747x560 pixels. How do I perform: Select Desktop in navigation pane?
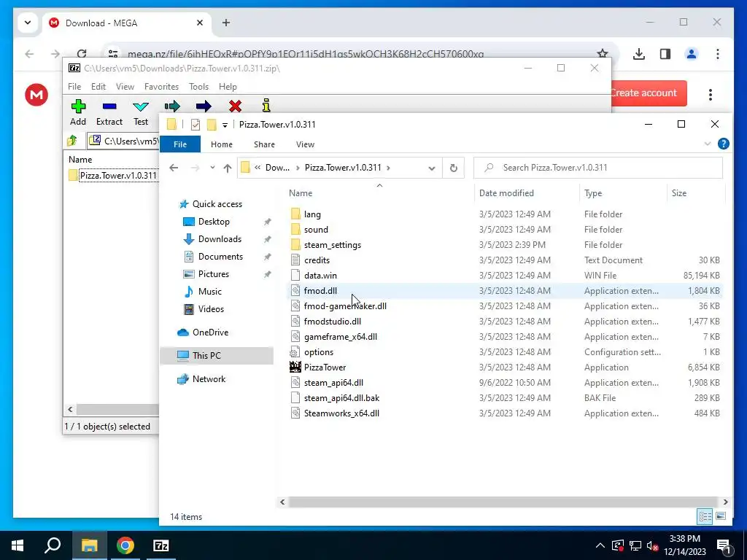pyautogui.click(x=214, y=222)
